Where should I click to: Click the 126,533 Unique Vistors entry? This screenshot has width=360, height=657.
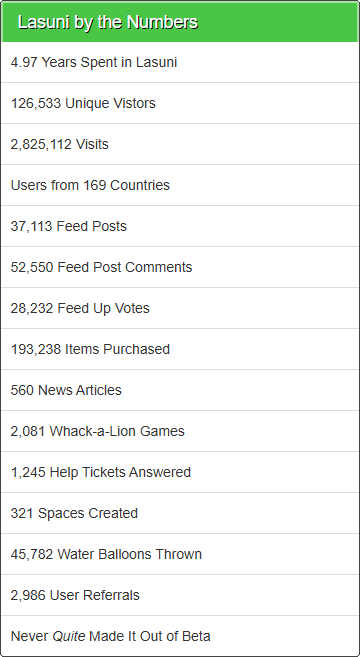tap(180, 103)
